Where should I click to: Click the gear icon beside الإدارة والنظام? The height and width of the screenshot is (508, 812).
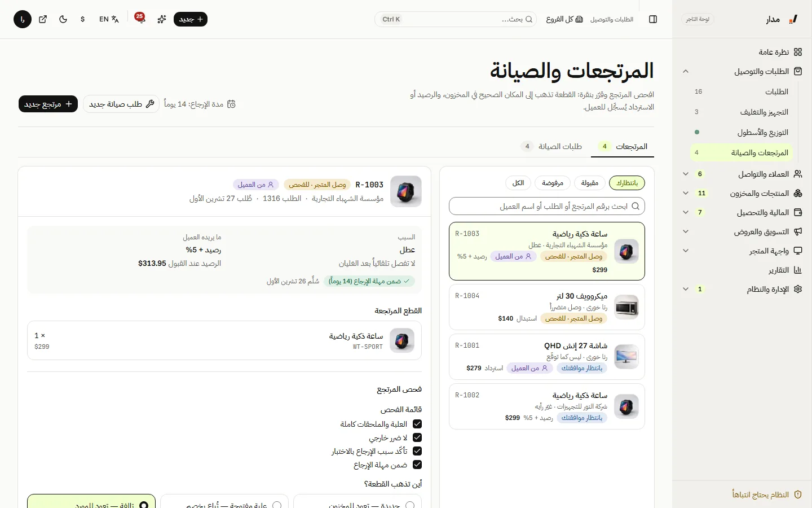(798, 290)
